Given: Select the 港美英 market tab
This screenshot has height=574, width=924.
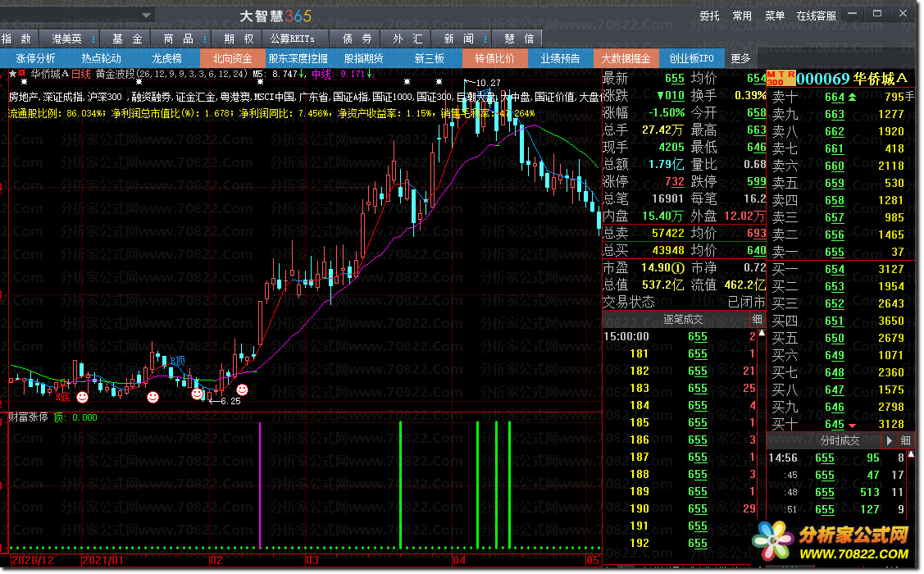Looking at the screenshot, I should pyautogui.click(x=66, y=39).
